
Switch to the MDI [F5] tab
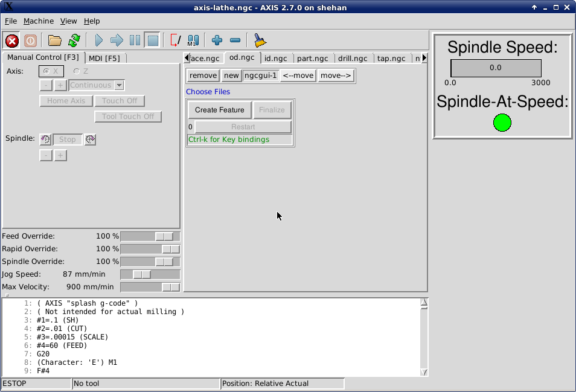[104, 58]
